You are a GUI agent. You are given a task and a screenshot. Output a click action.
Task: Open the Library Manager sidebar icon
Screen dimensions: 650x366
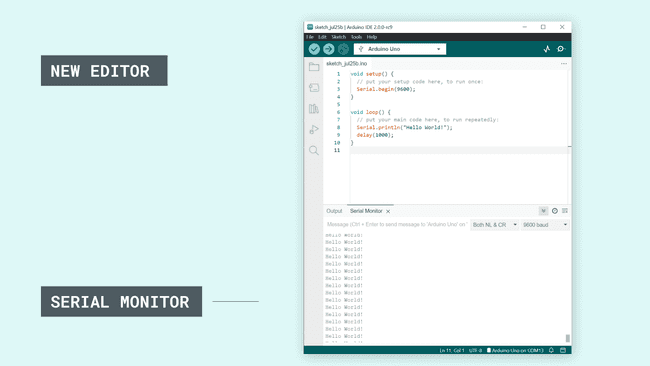(x=314, y=109)
